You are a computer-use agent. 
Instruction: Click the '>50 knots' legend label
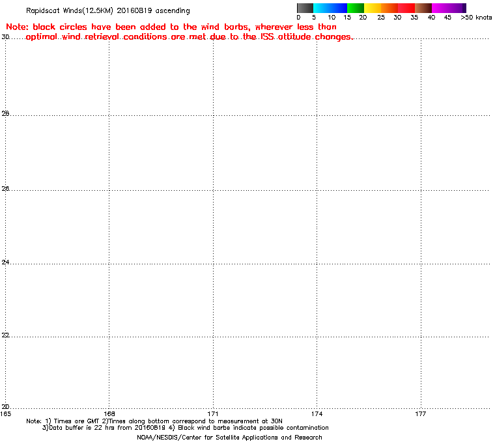pos(476,18)
